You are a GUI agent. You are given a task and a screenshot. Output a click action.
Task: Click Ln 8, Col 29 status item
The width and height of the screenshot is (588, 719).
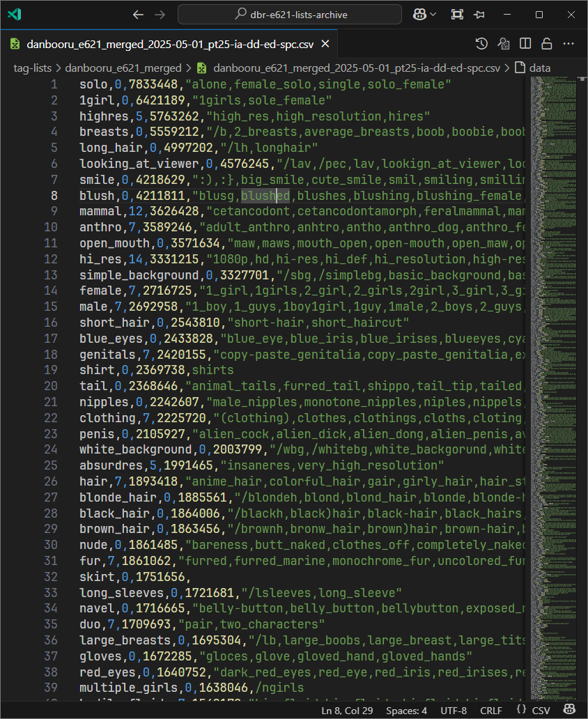pyautogui.click(x=347, y=711)
